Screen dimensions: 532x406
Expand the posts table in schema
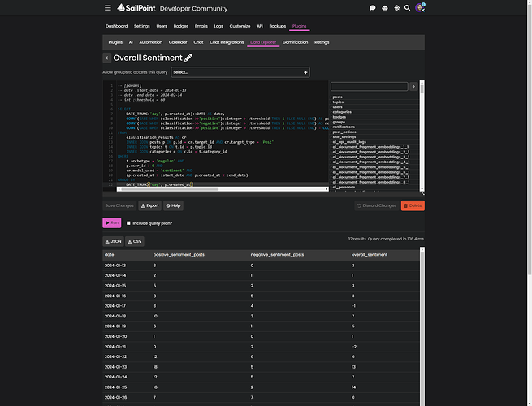(x=337, y=97)
